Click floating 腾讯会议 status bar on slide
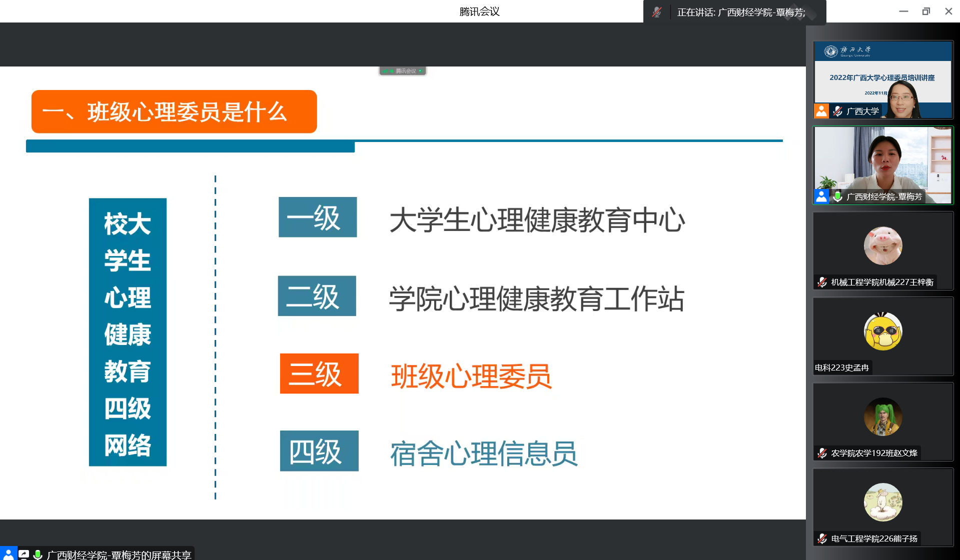The image size is (960, 560). (x=403, y=71)
